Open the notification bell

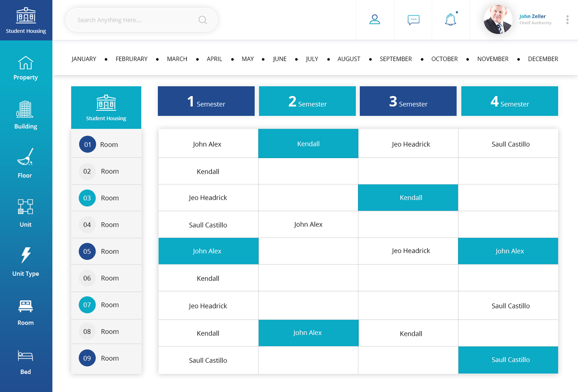click(x=450, y=20)
